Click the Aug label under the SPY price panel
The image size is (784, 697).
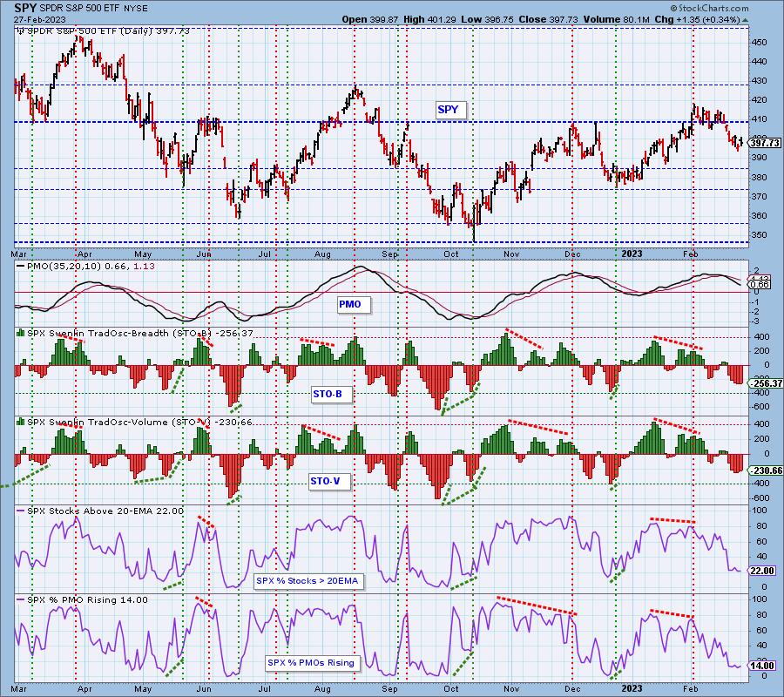click(323, 254)
